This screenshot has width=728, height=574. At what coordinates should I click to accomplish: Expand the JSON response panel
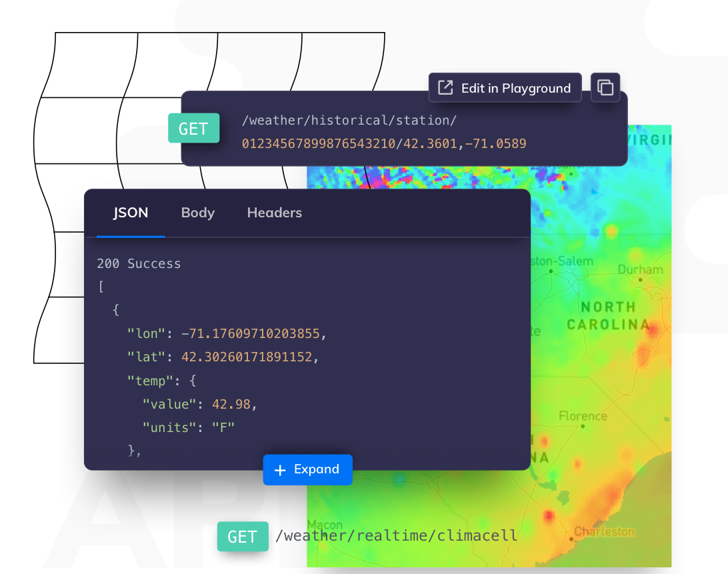pyautogui.click(x=307, y=469)
